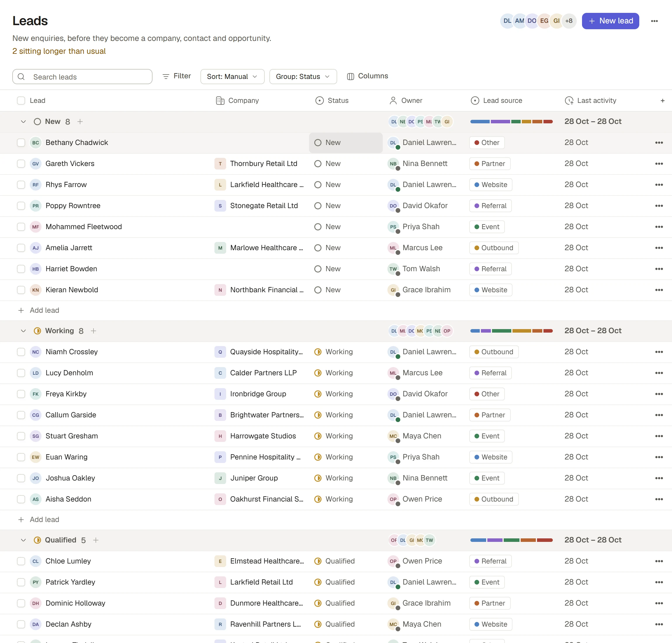Collapse the New group chevron

(23, 122)
